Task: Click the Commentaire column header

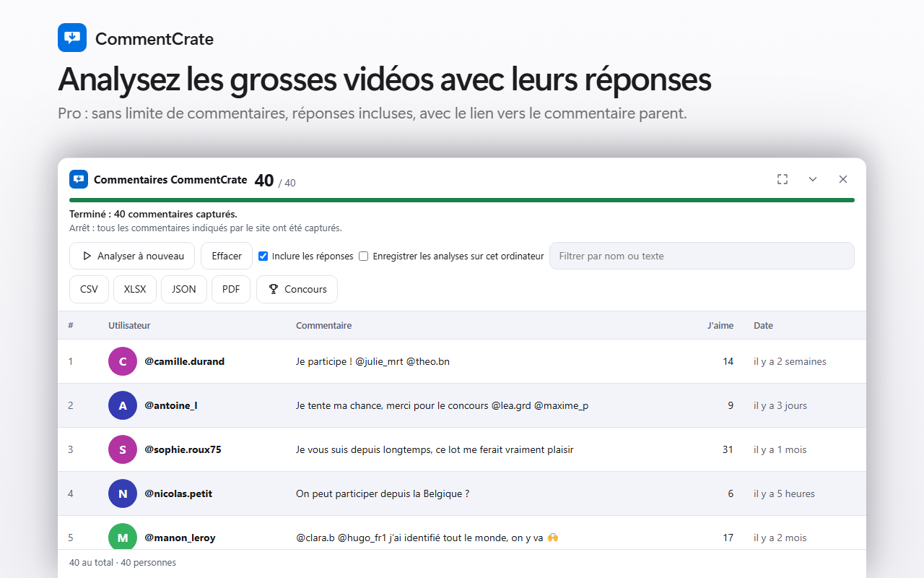Action: pyautogui.click(x=323, y=326)
